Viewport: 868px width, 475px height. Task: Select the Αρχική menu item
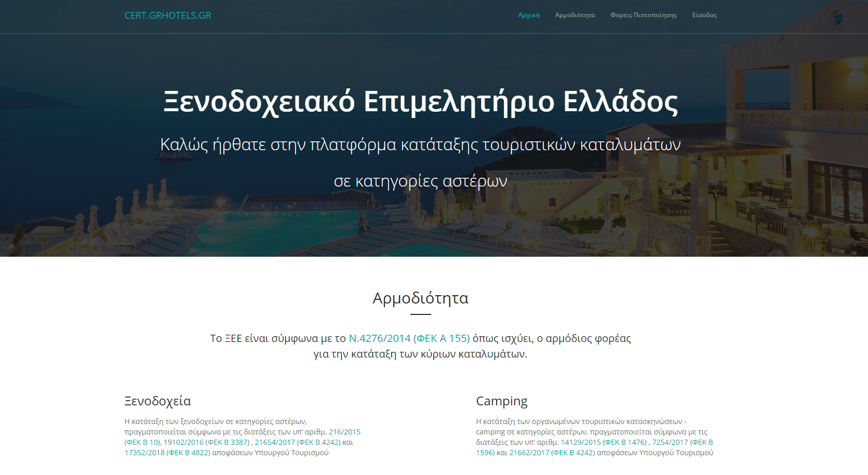tap(528, 15)
